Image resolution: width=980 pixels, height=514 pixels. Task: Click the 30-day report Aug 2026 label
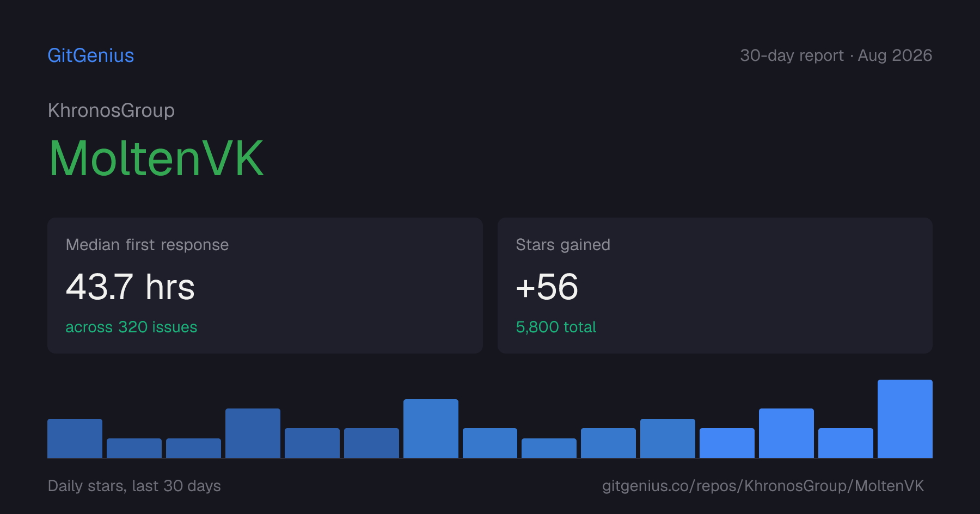tap(836, 55)
